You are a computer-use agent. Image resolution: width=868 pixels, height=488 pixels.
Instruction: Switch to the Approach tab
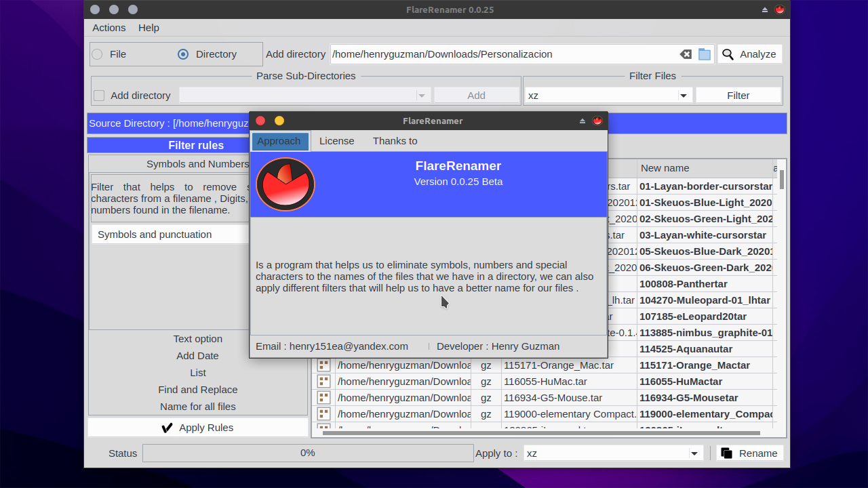coord(279,141)
